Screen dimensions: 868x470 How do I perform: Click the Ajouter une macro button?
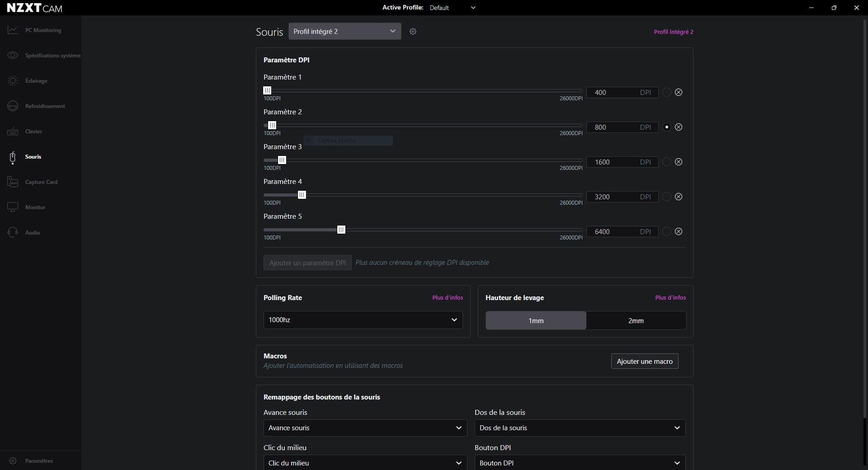[x=644, y=362]
